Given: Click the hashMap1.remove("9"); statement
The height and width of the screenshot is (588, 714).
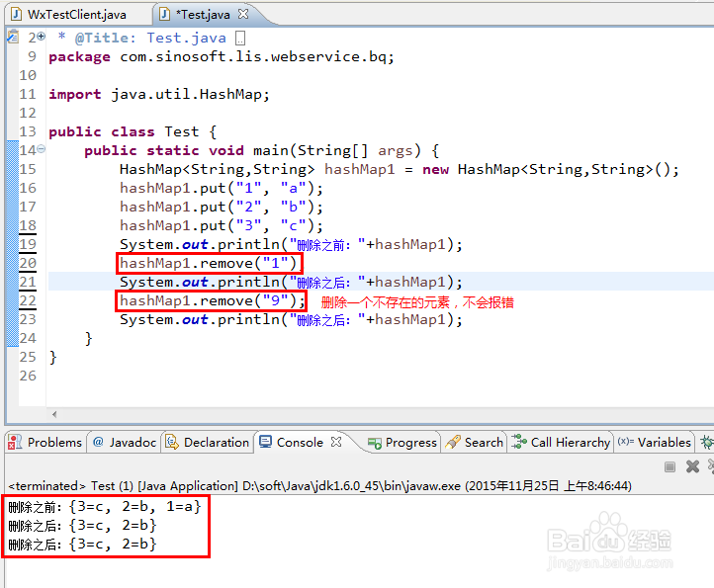Looking at the screenshot, I should [x=213, y=300].
